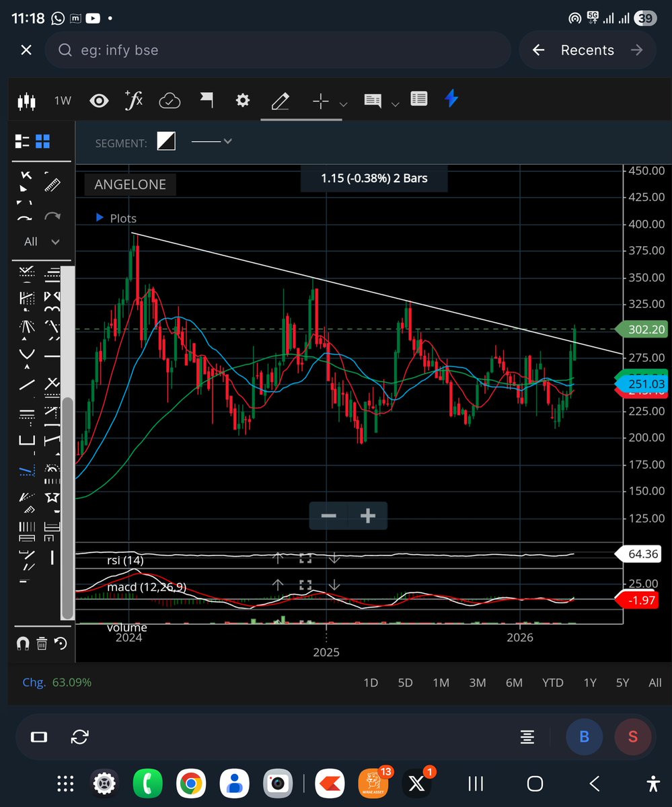Select the 1M range tab

click(441, 683)
